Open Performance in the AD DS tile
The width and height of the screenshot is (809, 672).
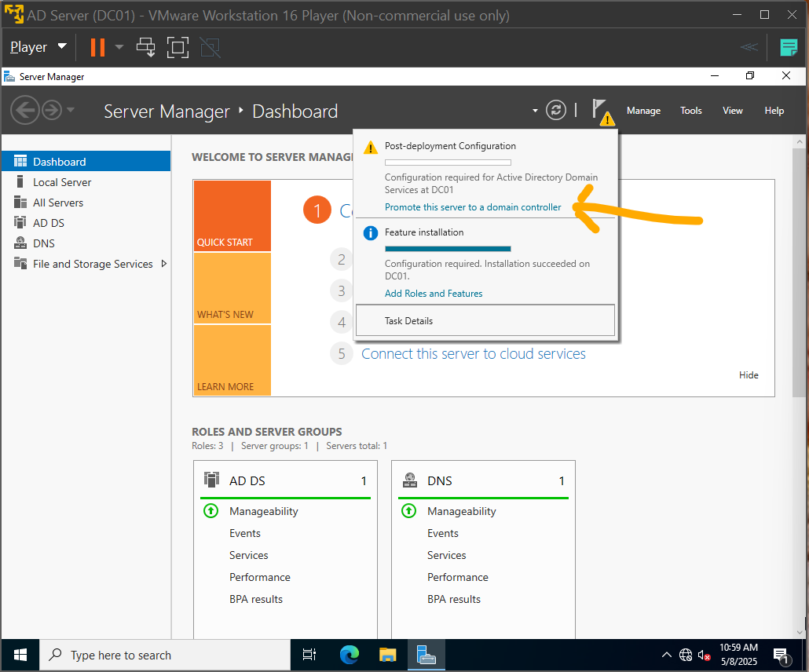(x=259, y=577)
